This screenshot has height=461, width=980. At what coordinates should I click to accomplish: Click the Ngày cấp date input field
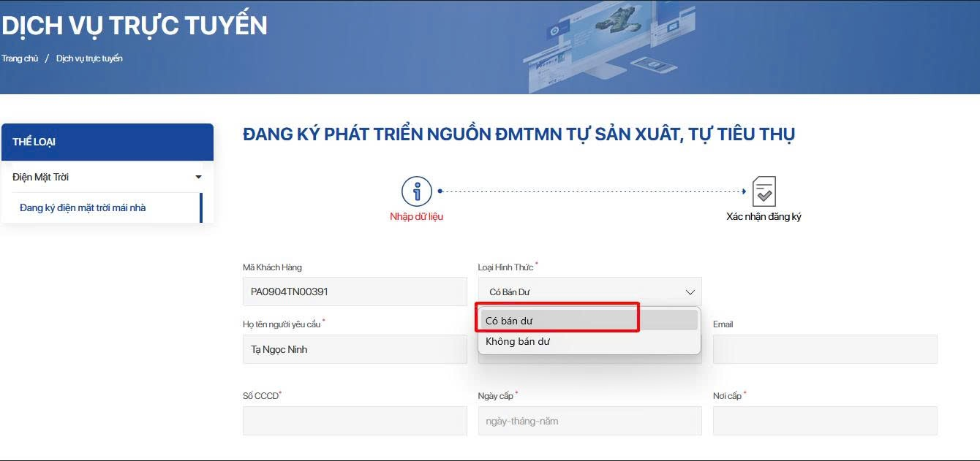pos(589,420)
